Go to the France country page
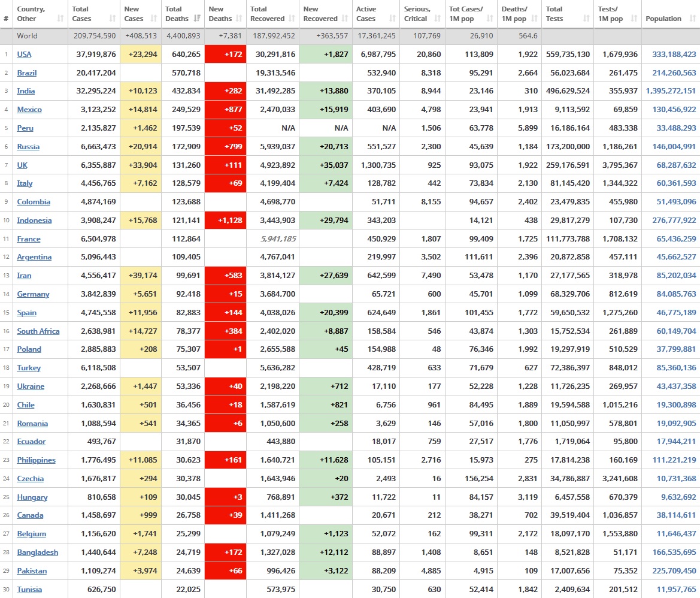This screenshot has height=598, width=700. (29, 239)
